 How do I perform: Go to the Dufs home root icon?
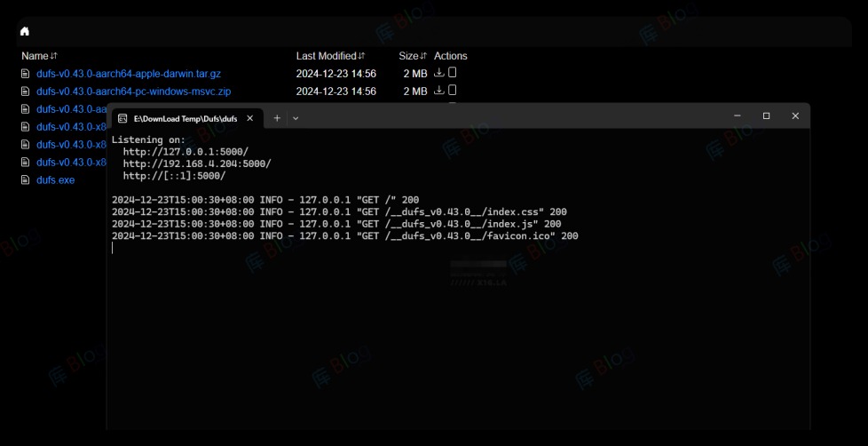24,32
